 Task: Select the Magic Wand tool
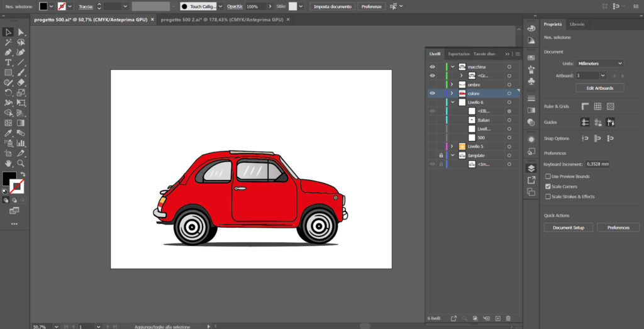[x=8, y=42]
